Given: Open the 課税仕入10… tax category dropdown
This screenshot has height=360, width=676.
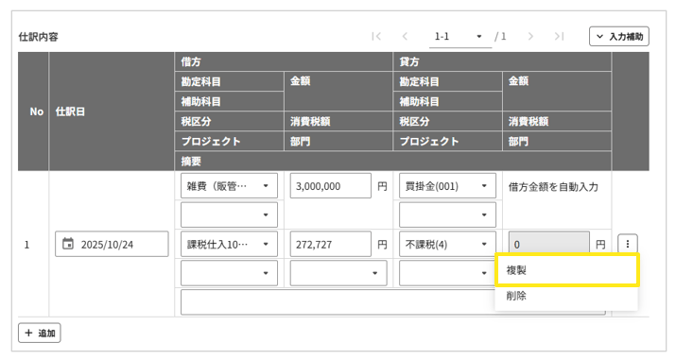Looking at the screenshot, I should pyautogui.click(x=229, y=244).
